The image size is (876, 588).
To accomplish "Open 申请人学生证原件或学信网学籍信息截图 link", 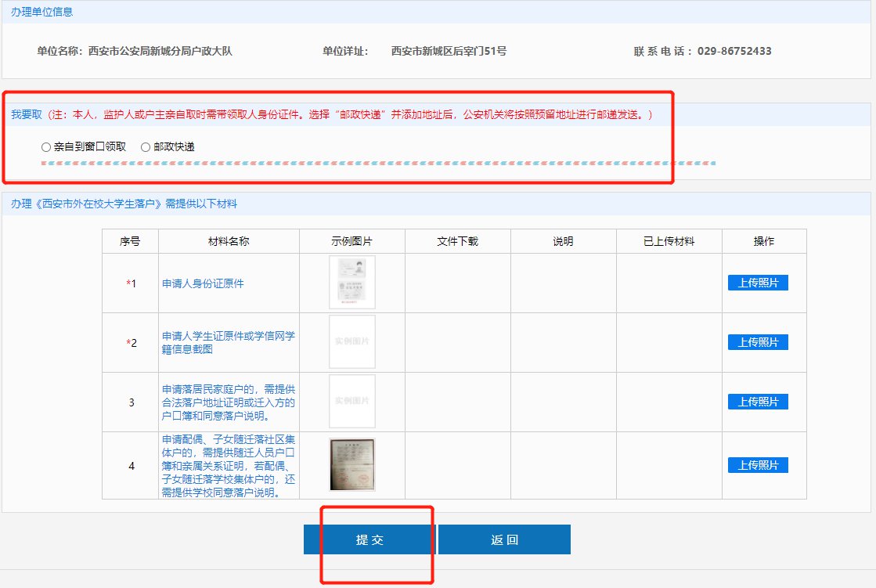I will coord(228,342).
